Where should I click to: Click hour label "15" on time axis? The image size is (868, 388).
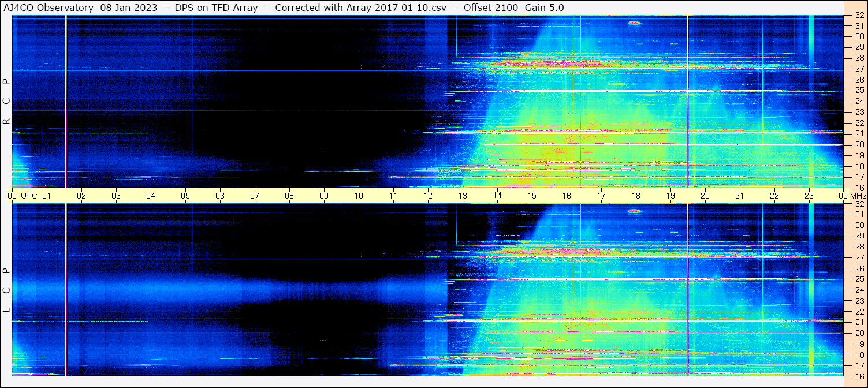point(532,196)
